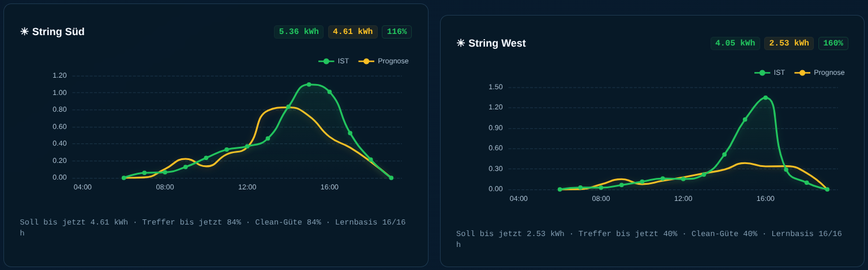The image size is (868, 270).
Task: Click String Süd summary text with Treffer 84%
Action: pyautogui.click(x=213, y=228)
